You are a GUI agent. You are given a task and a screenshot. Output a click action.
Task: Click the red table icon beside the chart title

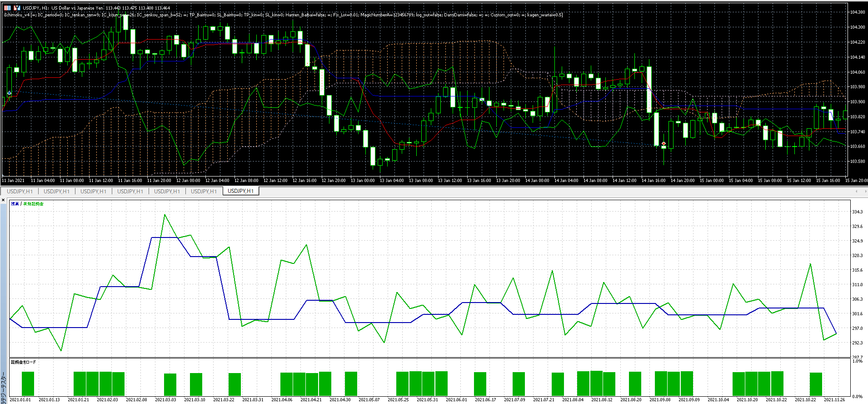(x=7, y=8)
